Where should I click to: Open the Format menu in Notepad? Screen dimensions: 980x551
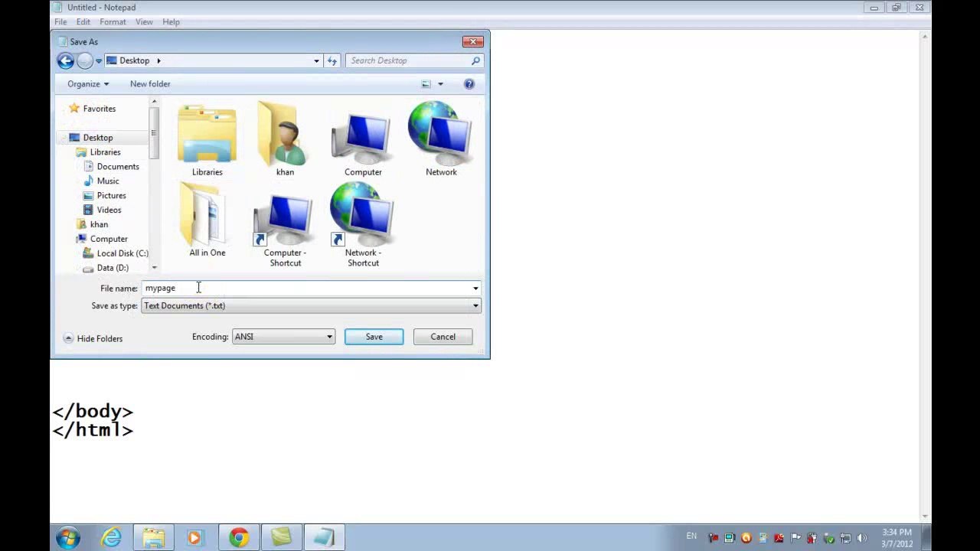pos(113,22)
